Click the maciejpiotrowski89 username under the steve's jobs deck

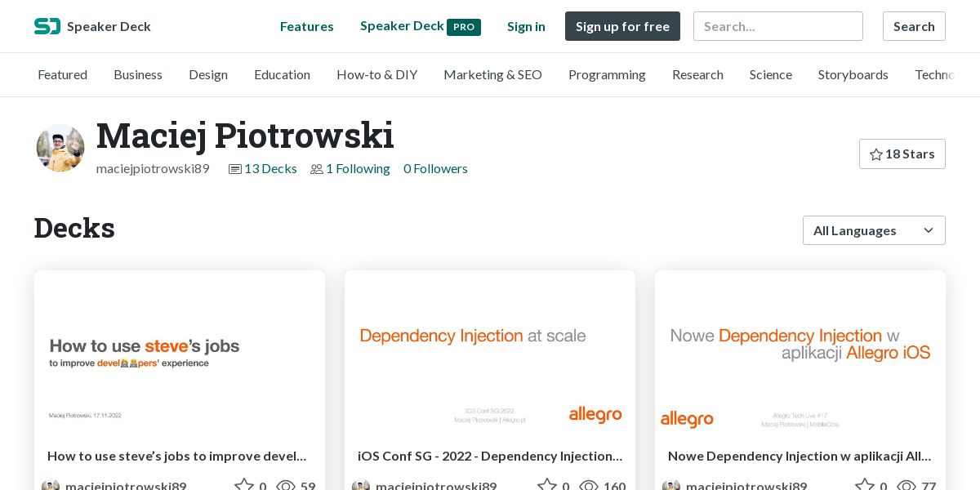126,486
